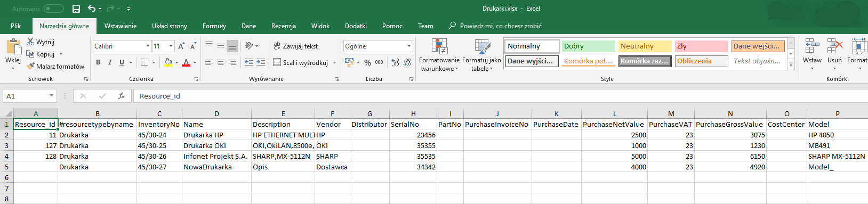Click the Kopiuj copy icon
The height and width of the screenshot is (204, 868).
[30, 54]
